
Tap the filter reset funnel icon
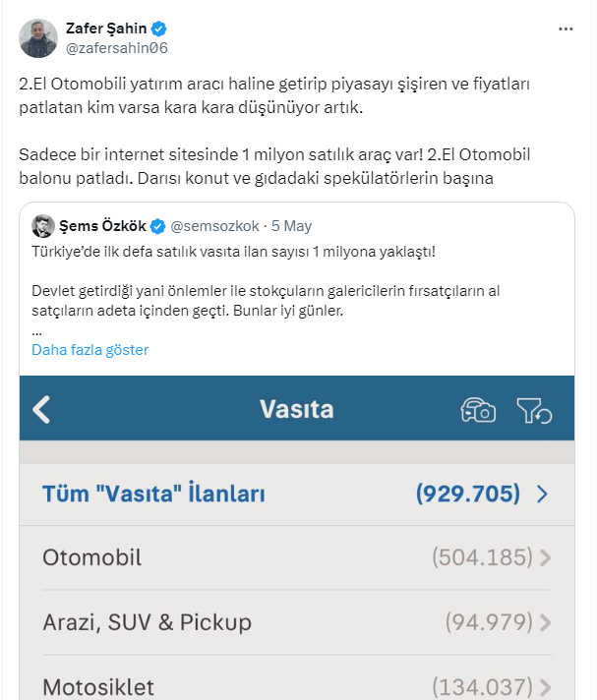(x=534, y=410)
